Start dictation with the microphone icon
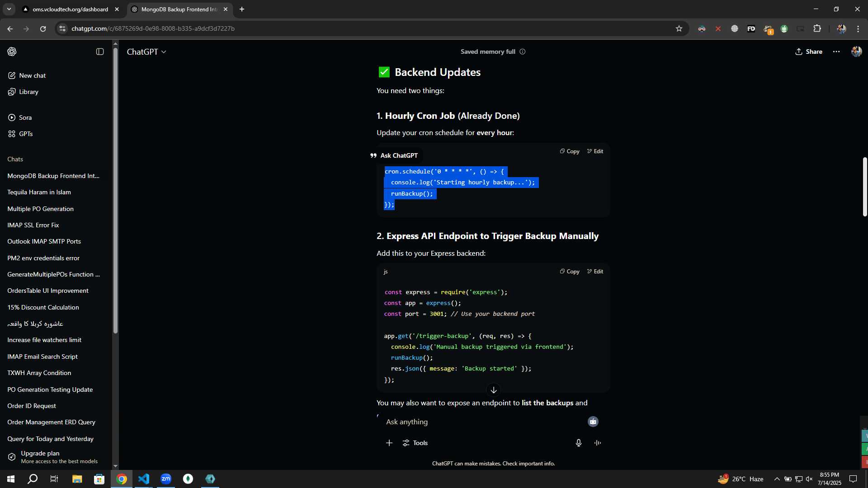This screenshot has height=488, width=868. [579, 443]
